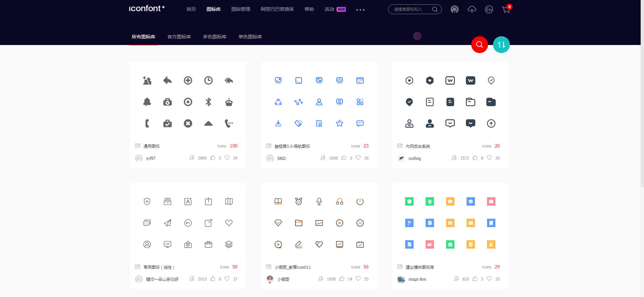644x297 pixels.
Task: Select the Bluetooth icon in 通用图标
Action: [208, 102]
